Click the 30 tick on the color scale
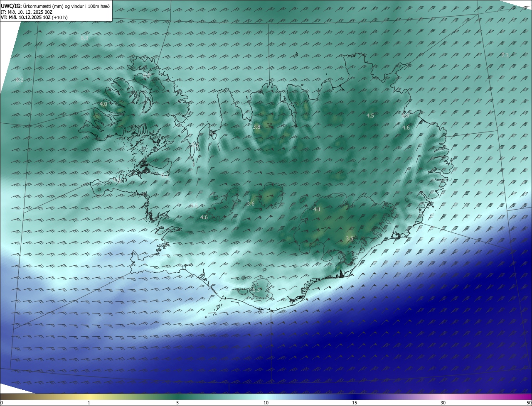Screen dimensions: 532x406 pyautogui.click(x=443, y=403)
